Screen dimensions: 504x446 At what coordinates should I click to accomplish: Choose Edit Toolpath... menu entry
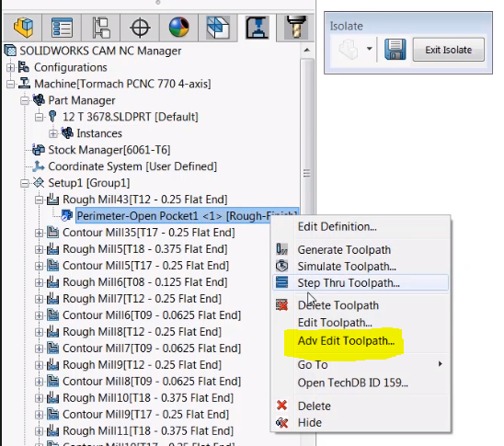[x=361, y=323]
